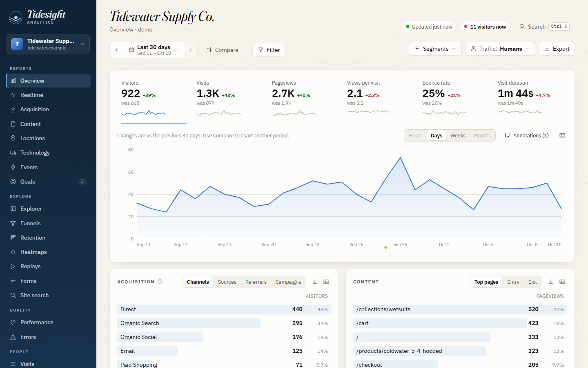Open Tidewater Supply site switcher
Image resolution: width=588 pixels, height=368 pixels.
coord(48,44)
